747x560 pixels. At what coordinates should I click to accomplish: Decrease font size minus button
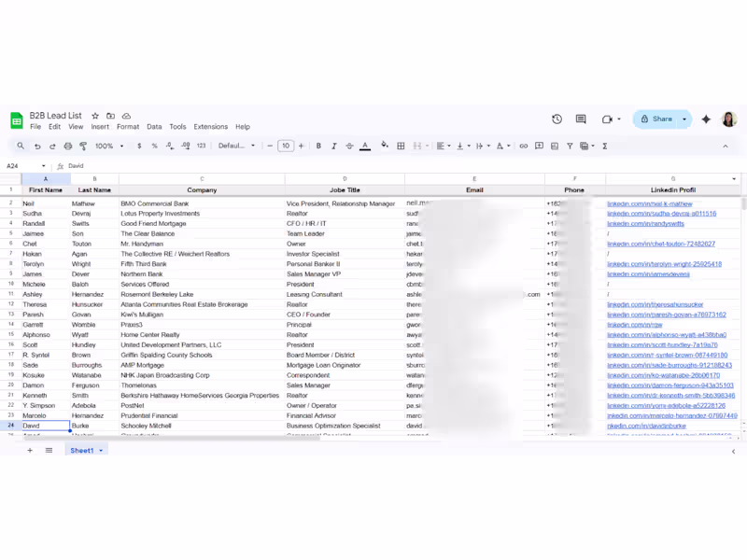(x=270, y=147)
